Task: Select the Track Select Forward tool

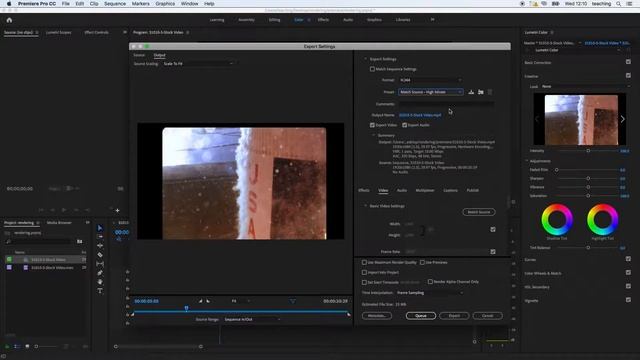Action: click(x=100, y=237)
